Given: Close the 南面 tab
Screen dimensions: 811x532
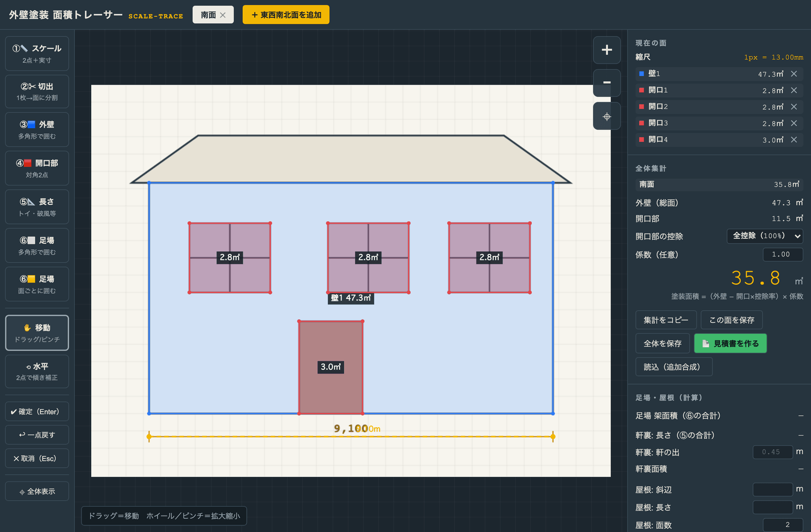Looking at the screenshot, I should pyautogui.click(x=223, y=15).
